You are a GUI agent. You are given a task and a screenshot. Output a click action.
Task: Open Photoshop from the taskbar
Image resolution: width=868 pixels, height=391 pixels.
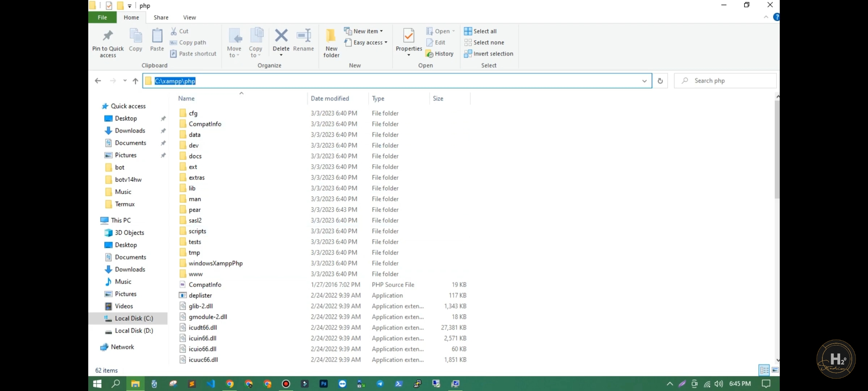coord(323,384)
